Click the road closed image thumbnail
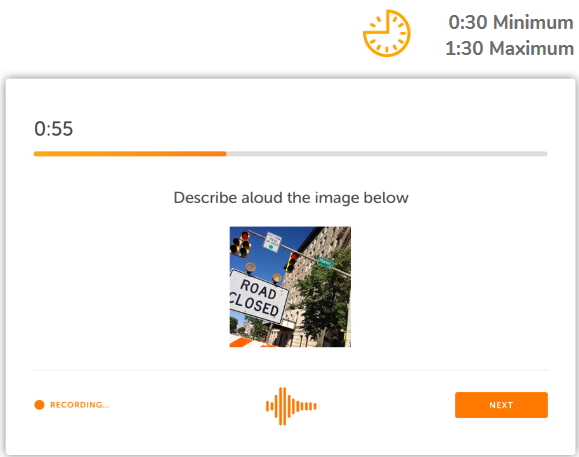579x457 pixels. pyautogui.click(x=290, y=287)
